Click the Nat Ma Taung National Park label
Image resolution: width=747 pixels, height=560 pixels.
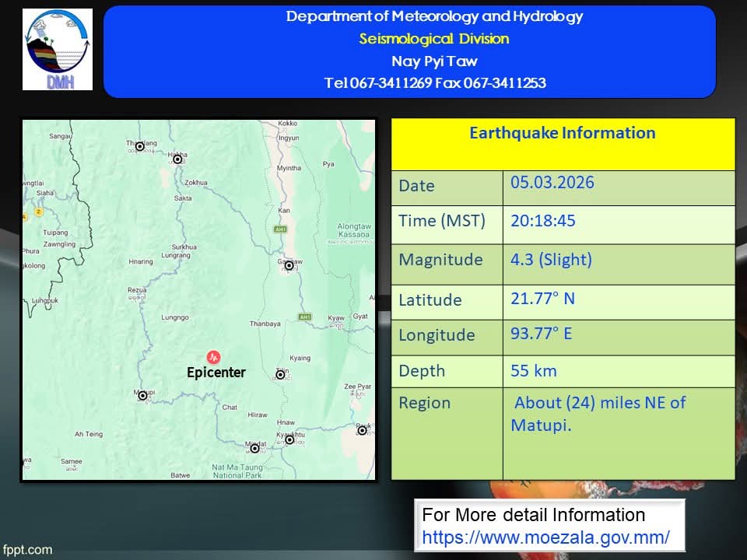pyautogui.click(x=237, y=471)
